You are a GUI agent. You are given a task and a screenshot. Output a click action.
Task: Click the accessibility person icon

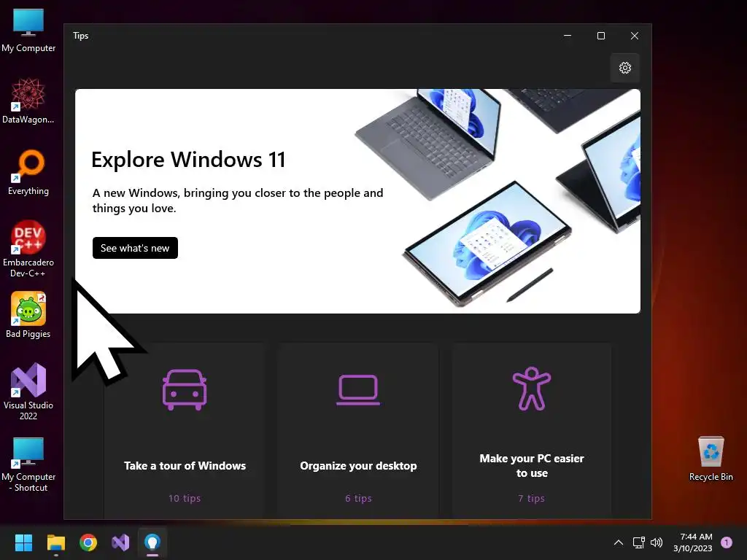coord(532,389)
